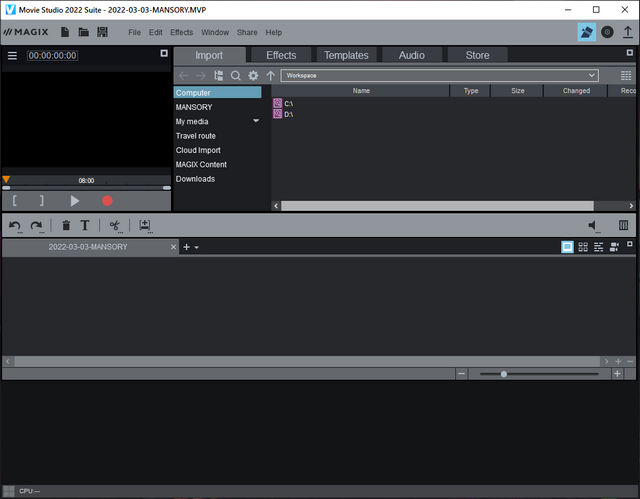The image size is (640, 499).
Task: Open the Help menu
Action: (x=273, y=32)
